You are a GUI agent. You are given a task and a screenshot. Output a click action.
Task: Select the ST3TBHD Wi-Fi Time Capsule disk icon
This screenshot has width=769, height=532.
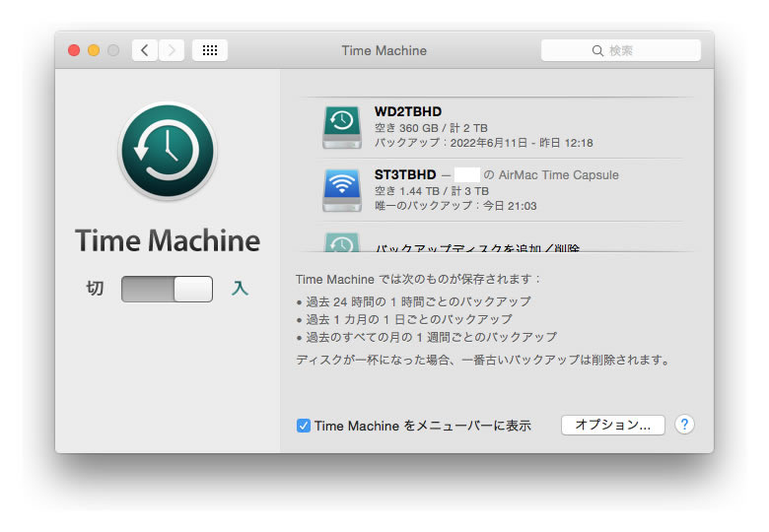point(341,189)
